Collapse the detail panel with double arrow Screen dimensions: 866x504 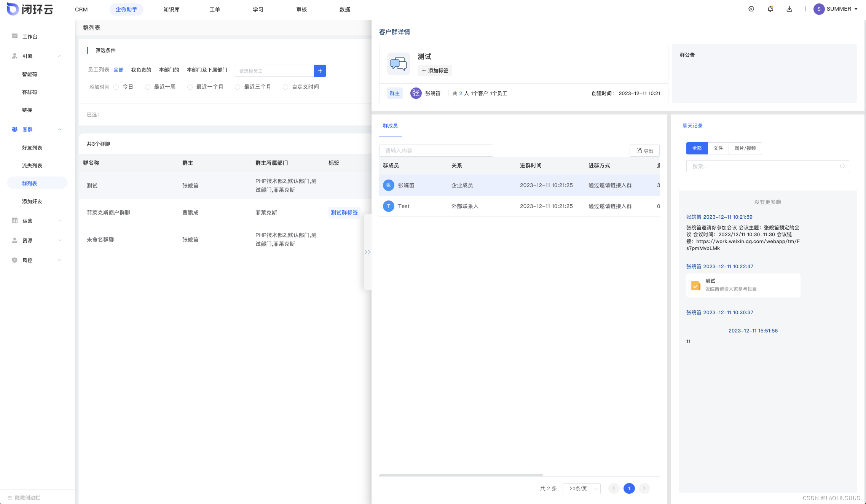coord(367,252)
